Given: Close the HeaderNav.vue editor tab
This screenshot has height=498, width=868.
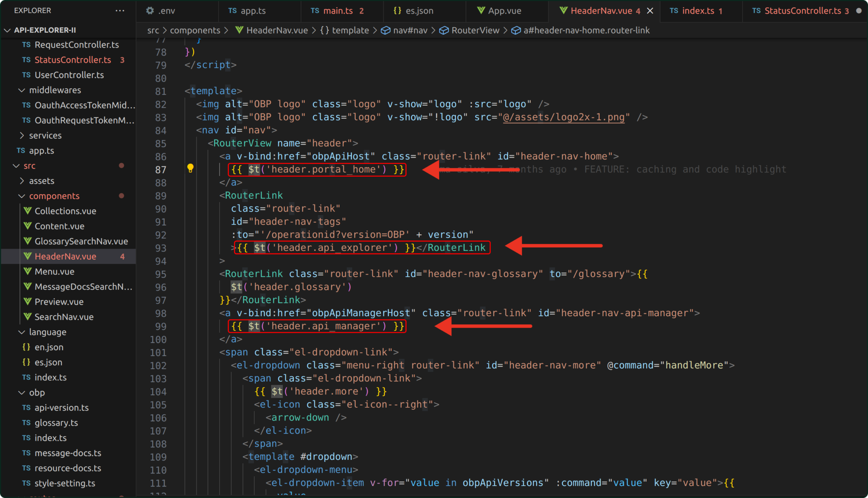Looking at the screenshot, I should click(x=650, y=11).
